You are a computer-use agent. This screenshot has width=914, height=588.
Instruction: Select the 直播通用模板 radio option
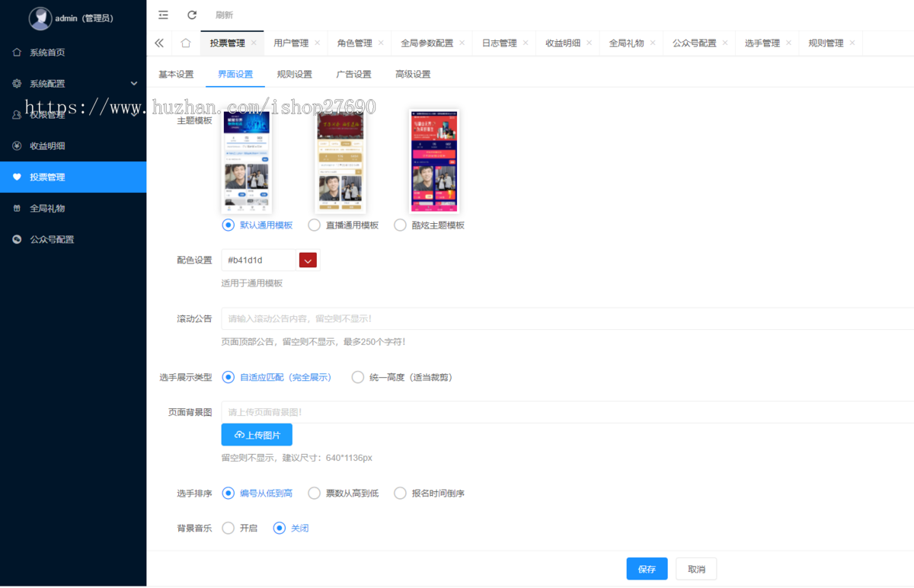(x=315, y=225)
